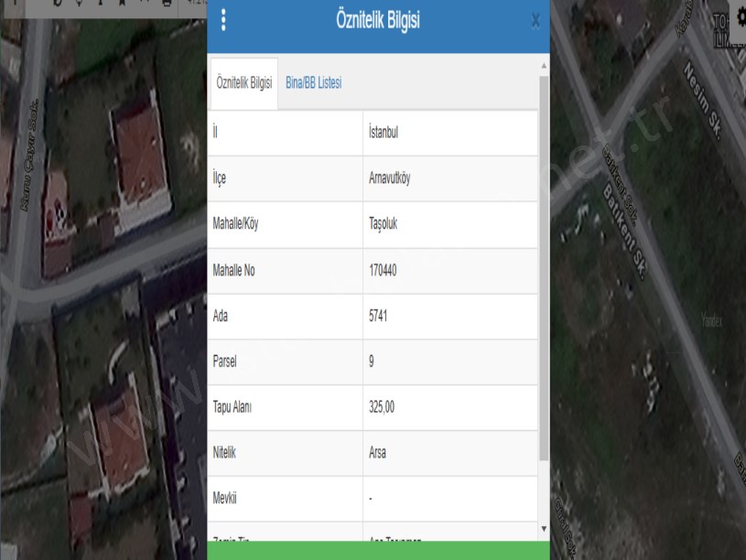Viewport: 746px width, 560px height.
Task: Click the green bar at panel bottom
Action: pyautogui.click(x=378, y=550)
